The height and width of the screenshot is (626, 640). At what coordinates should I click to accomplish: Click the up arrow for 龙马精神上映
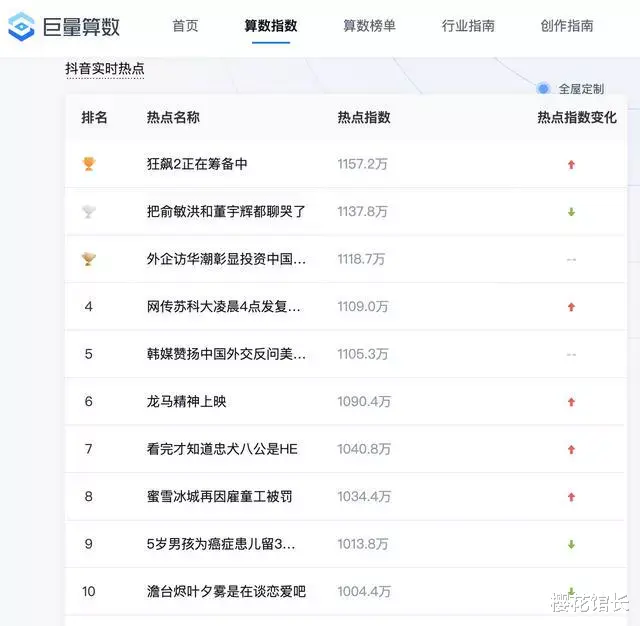571,402
